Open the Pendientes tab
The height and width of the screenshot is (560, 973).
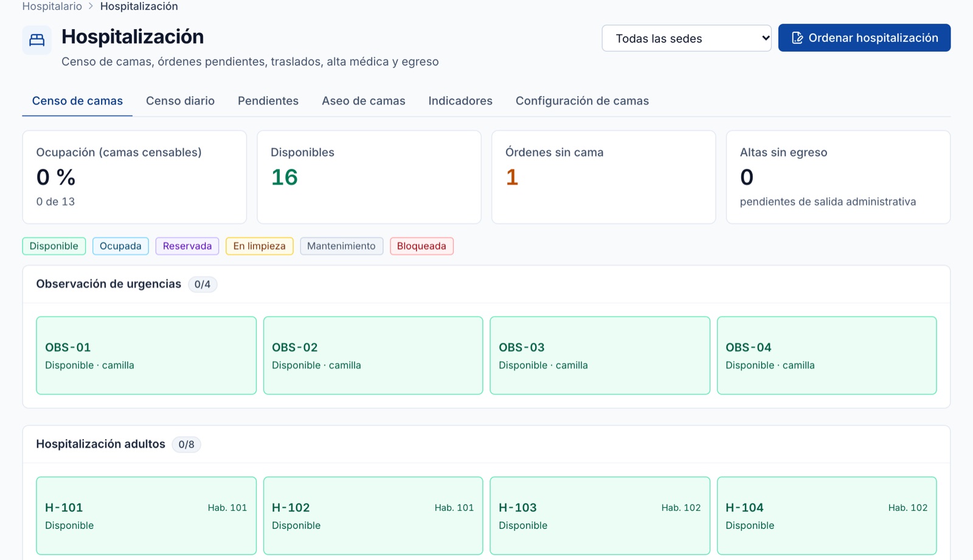point(268,101)
